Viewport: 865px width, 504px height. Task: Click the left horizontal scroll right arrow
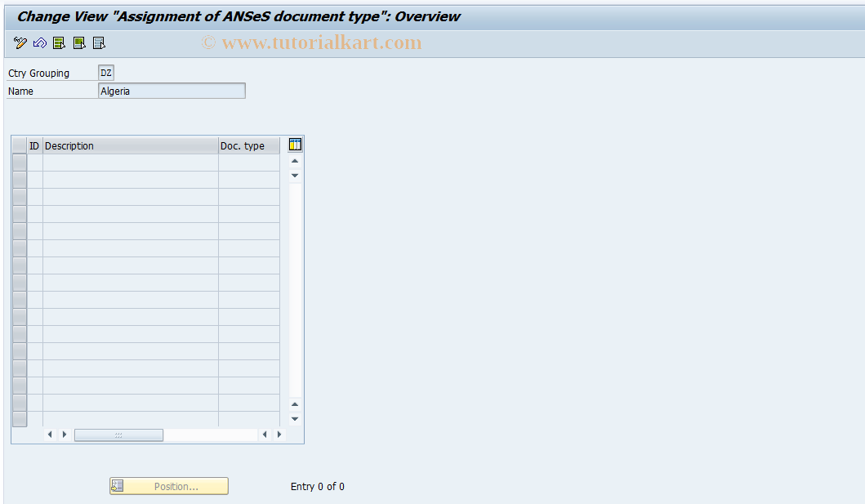point(65,435)
